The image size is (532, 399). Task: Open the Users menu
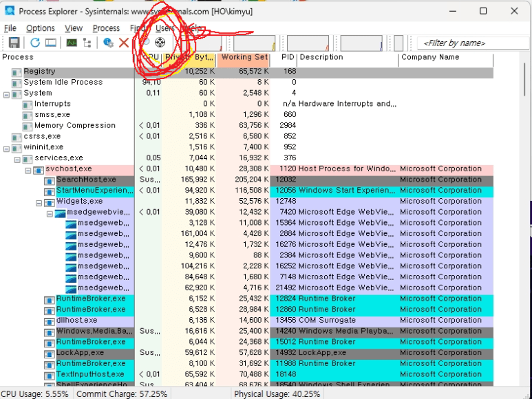[165, 28]
